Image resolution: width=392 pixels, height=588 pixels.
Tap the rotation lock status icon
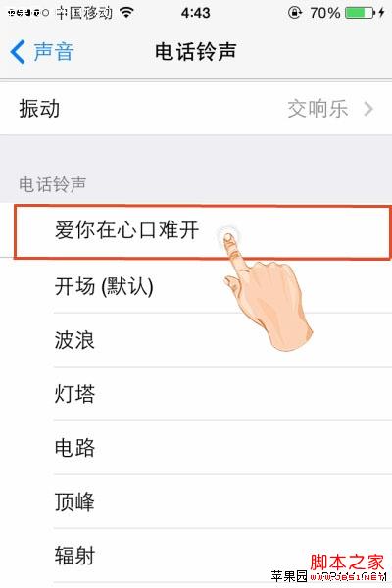tap(295, 13)
